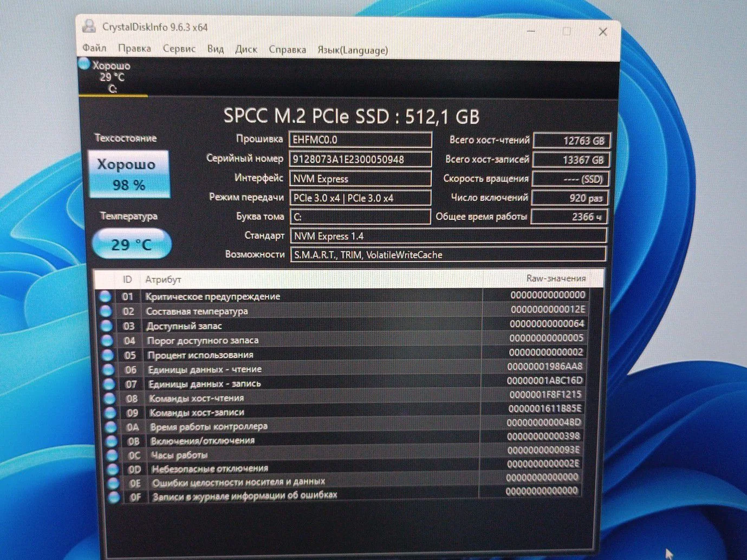Screen dimensions: 747x560
Task: Open the Сервис menu
Action: click(x=179, y=49)
